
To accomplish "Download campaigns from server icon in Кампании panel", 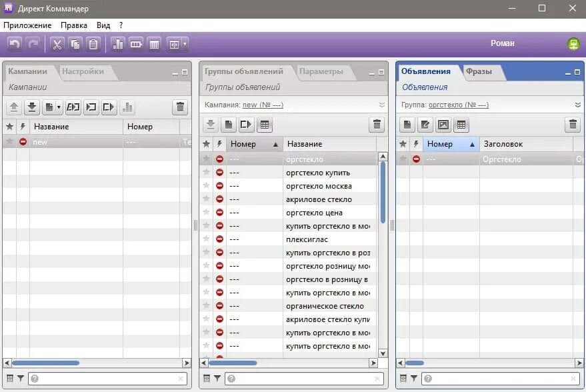I will (x=32, y=107).
